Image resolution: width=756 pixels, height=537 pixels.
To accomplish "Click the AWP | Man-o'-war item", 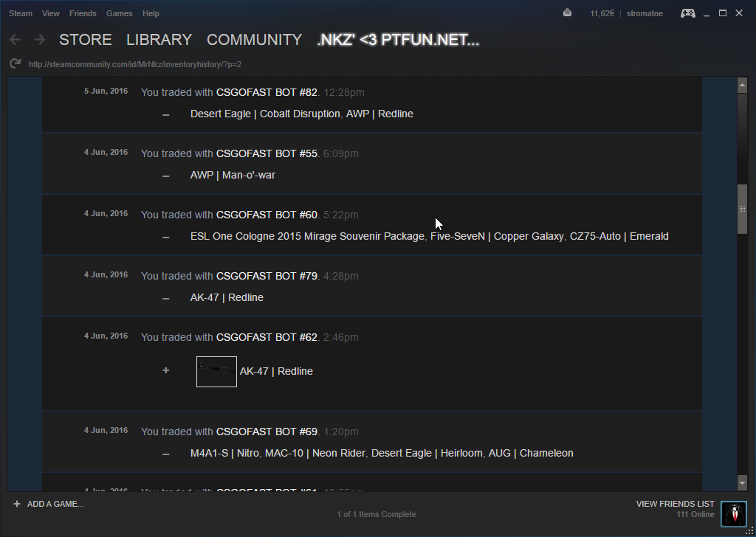I will [233, 175].
